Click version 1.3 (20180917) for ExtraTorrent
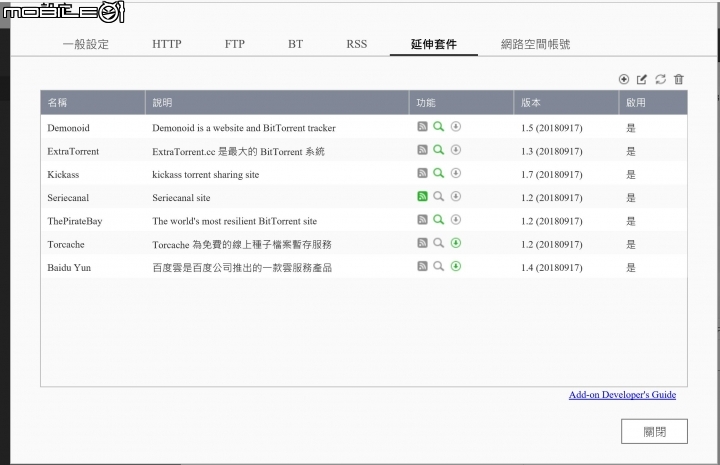720x465 pixels. pyautogui.click(x=551, y=151)
